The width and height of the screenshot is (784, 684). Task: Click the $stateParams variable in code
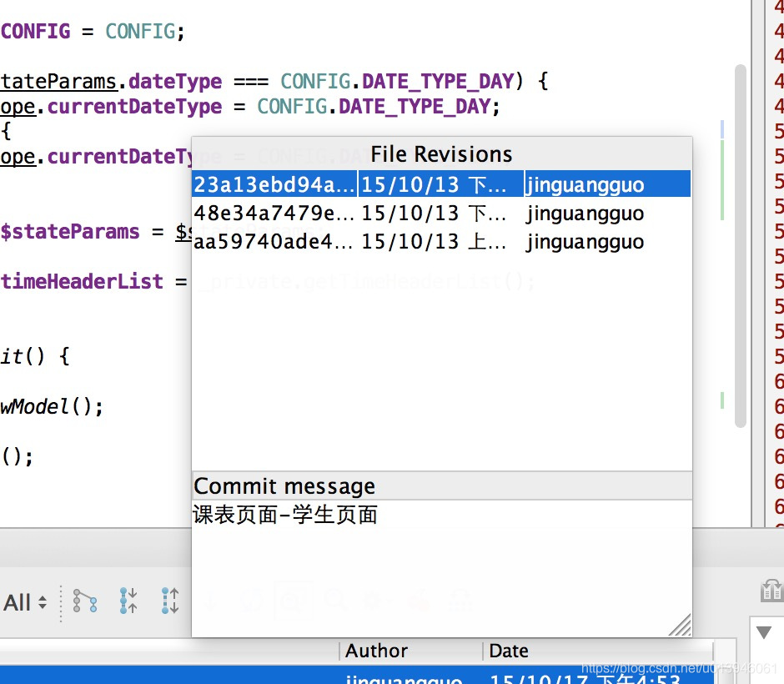coord(70,232)
